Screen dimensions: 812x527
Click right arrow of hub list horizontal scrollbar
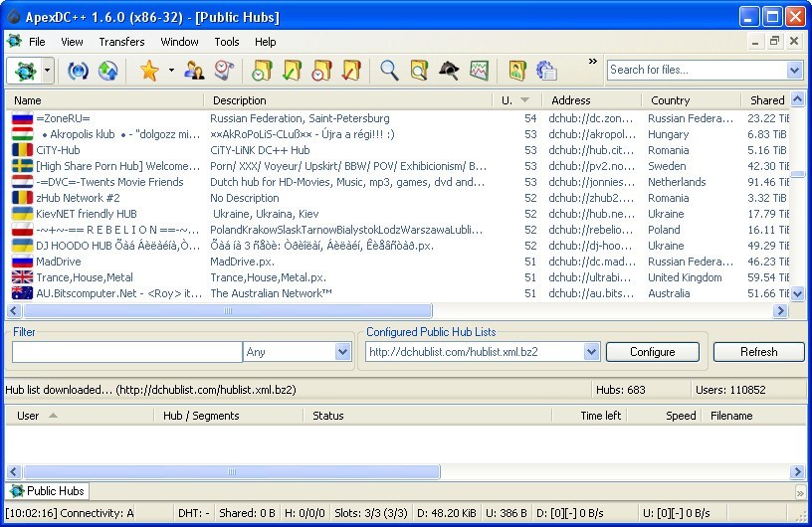pyautogui.click(x=780, y=310)
